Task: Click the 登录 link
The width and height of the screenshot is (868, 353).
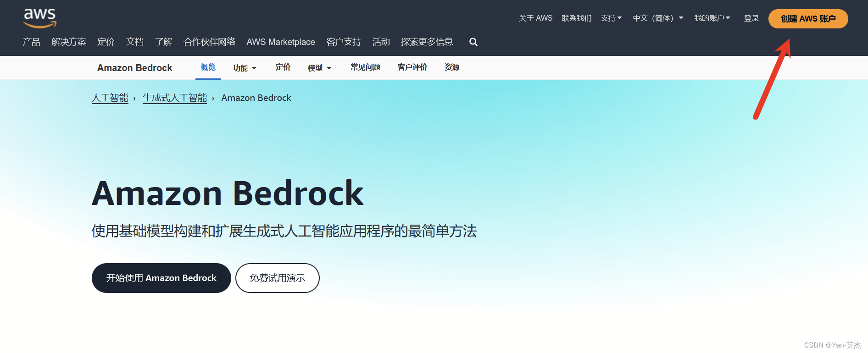Action: (751, 18)
